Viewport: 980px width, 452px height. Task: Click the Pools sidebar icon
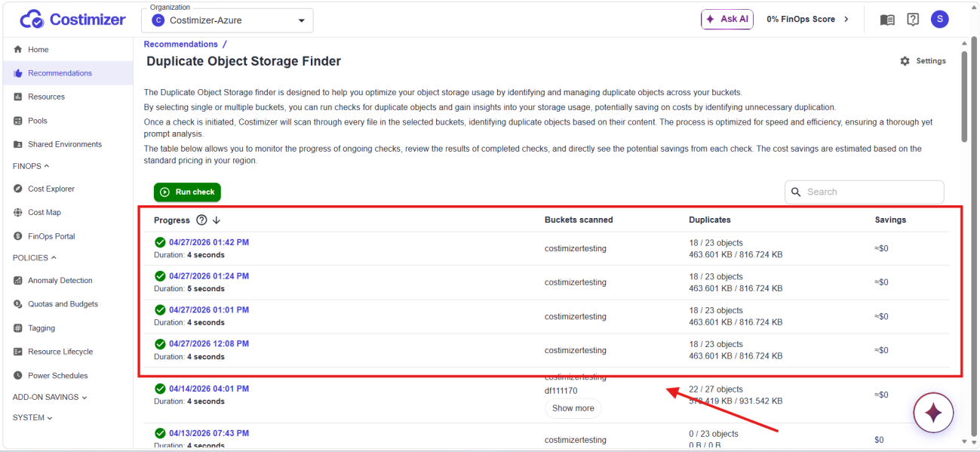[18, 121]
